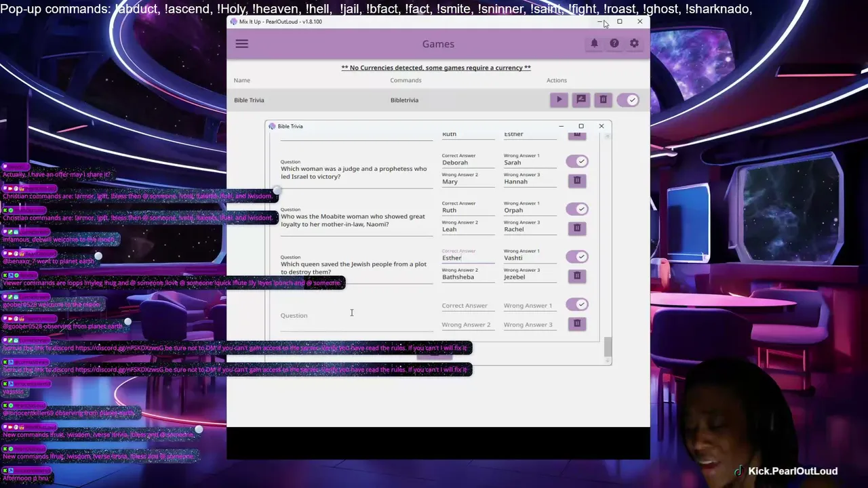
Task: Edit the wrong answer Jezebel field
Action: tap(530, 277)
